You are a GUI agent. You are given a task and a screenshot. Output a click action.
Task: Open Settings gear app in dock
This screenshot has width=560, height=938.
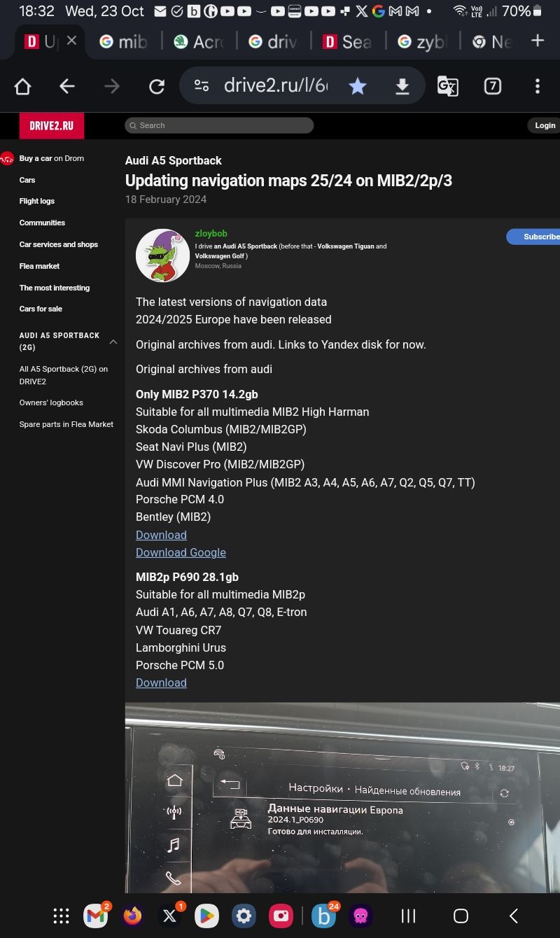click(244, 916)
